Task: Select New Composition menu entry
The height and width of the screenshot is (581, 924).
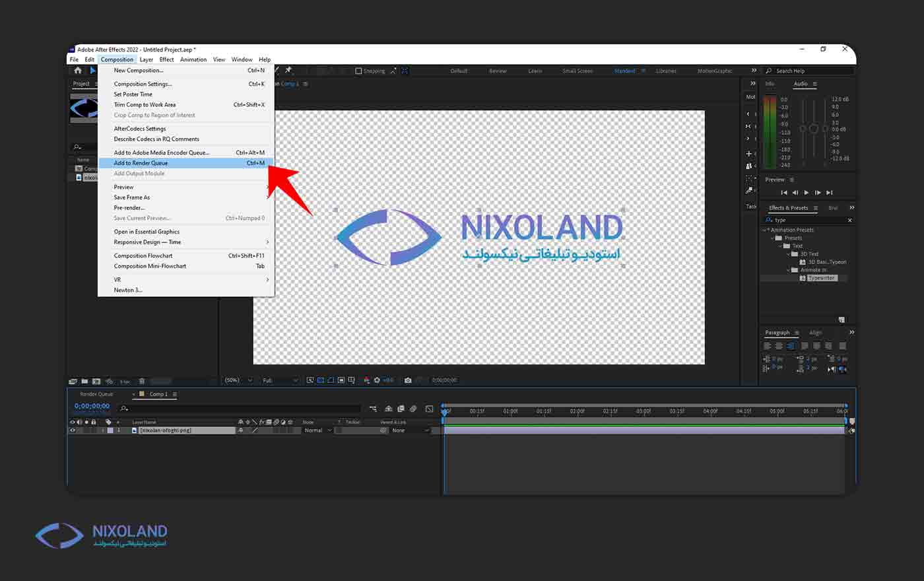Action: 185,71
